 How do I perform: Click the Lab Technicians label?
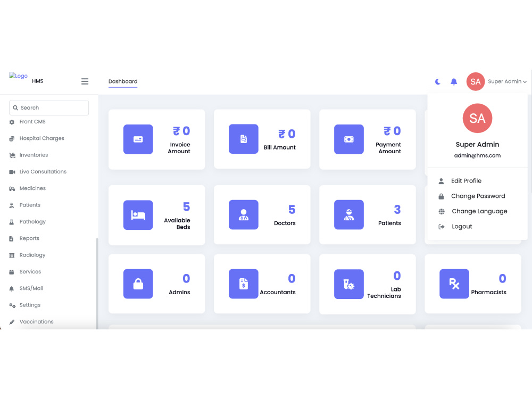point(384,293)
